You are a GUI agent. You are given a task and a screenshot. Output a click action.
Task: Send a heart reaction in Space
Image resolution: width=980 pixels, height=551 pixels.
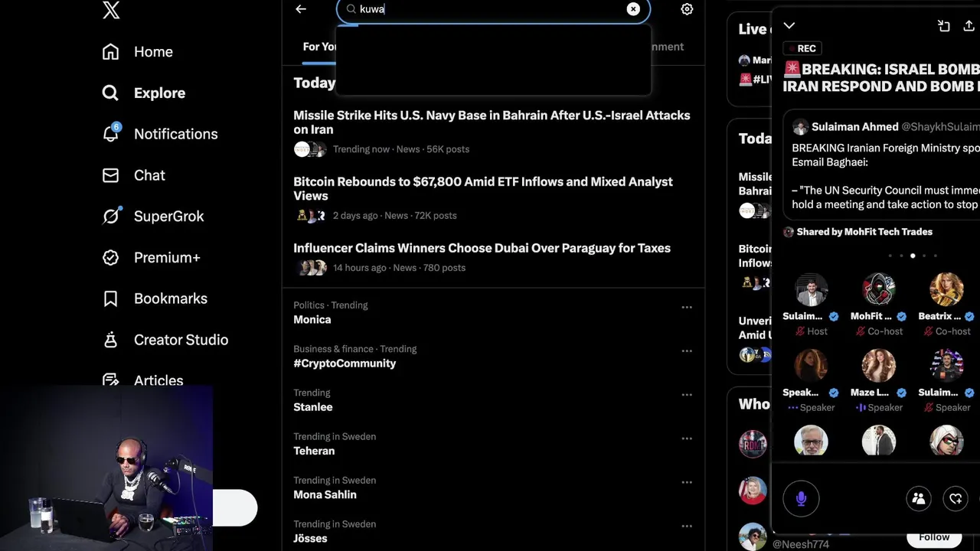955,499
